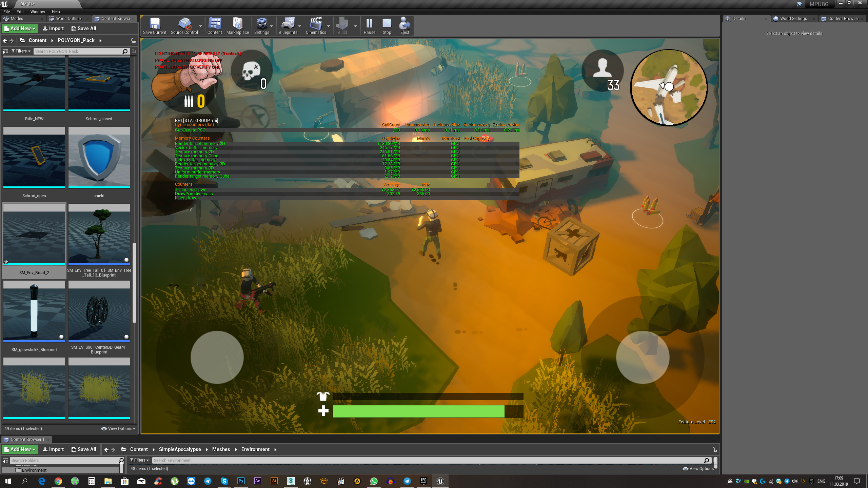Go back in top Content Browser history
Image resolution: width=868 pixels, height=488 pixels.
tap(5, 41)
